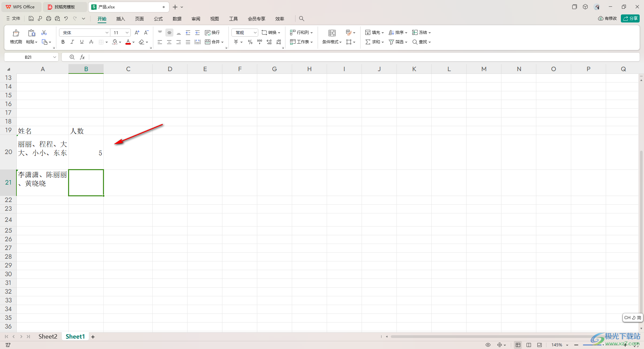Switch to the Sheet2 worksheet tab
The image size is (644, 349).
(x=48, y=337)
